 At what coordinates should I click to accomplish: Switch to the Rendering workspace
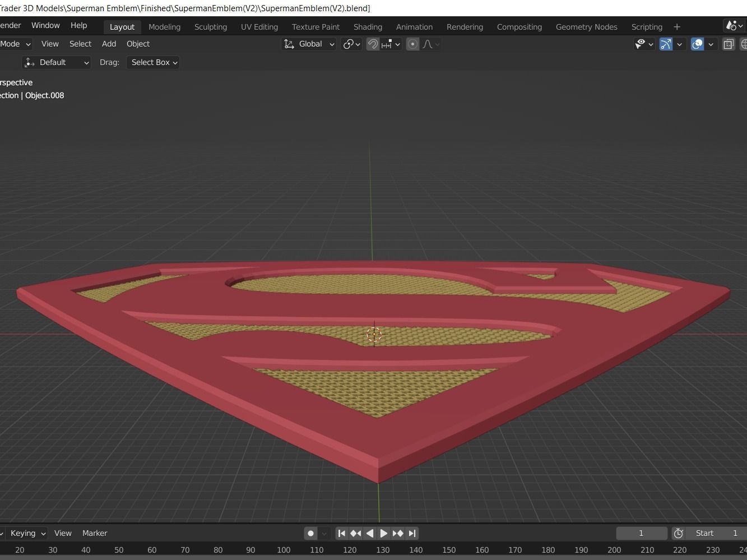pyautogui.click(x=465, y=26)
